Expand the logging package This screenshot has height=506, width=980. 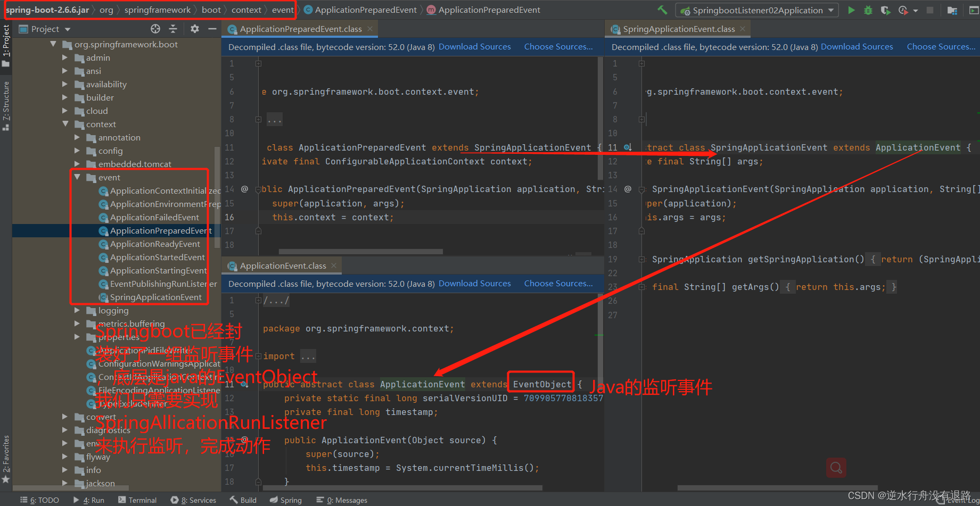(x=77, y=310)
